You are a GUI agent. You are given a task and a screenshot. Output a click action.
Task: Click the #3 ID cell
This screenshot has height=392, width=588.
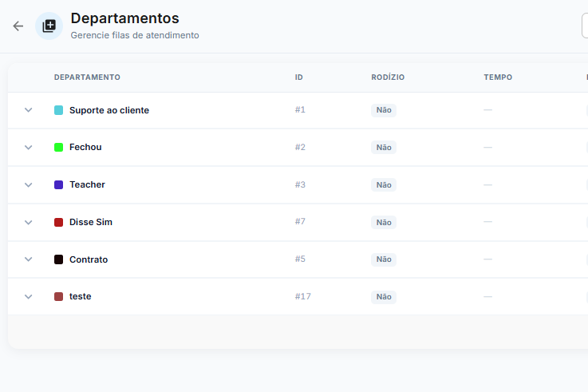[x=300, y=184]
